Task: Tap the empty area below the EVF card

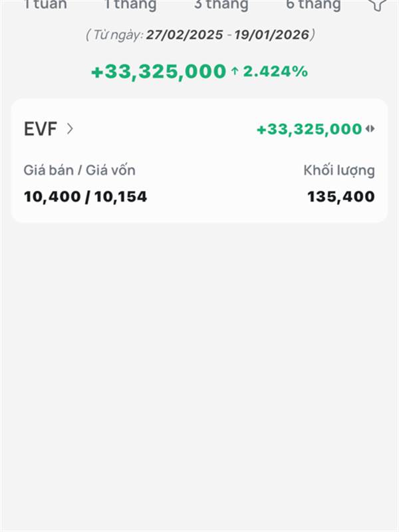Action: (199, 373)
